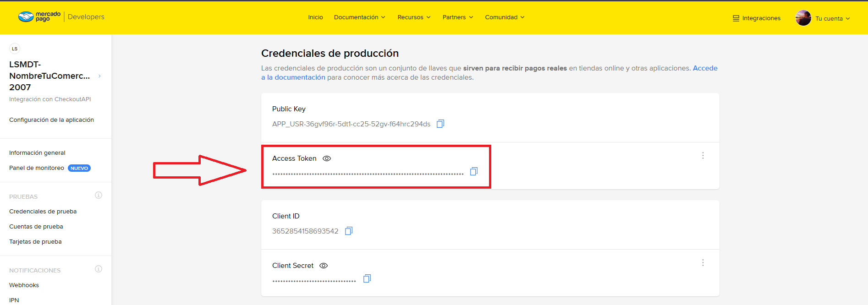Expand application selector chevron beside app name
The image size is (868, 305).
click(99, 76)
